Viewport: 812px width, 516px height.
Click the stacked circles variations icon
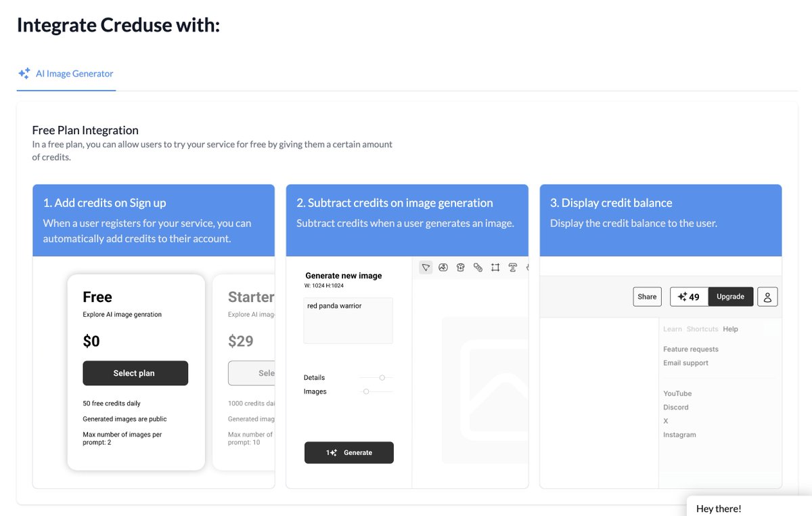pos(478,267)
